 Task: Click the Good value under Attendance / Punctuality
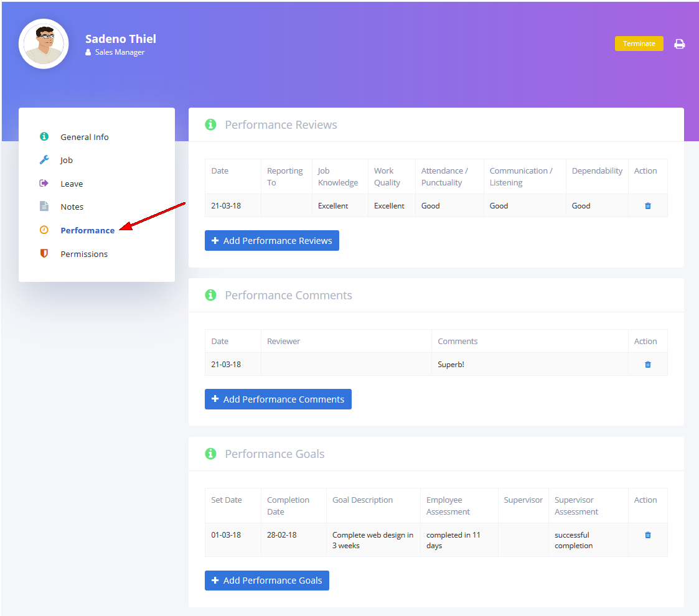[430, 206]
